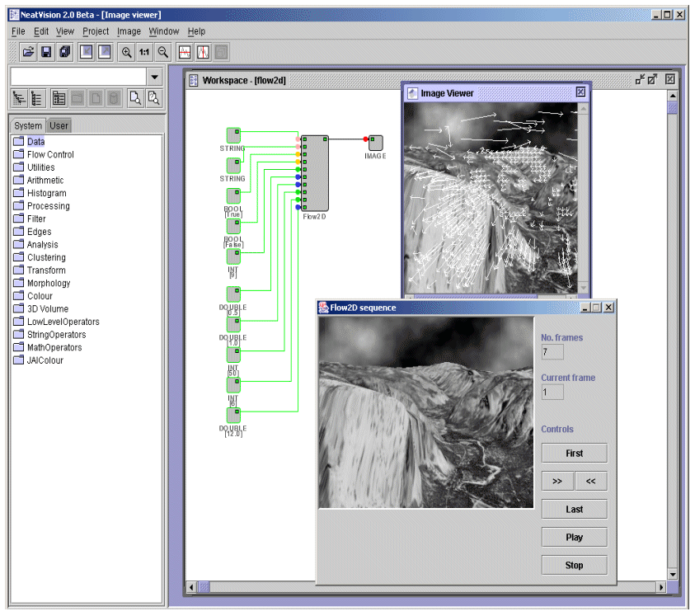Click the first graph plot toolbar icon

(185, 52)
